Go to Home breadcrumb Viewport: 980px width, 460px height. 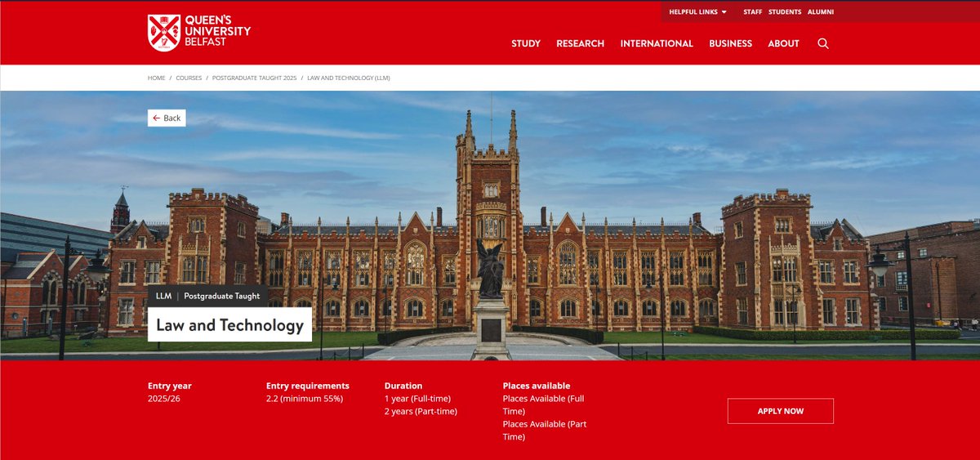(157, 78)
